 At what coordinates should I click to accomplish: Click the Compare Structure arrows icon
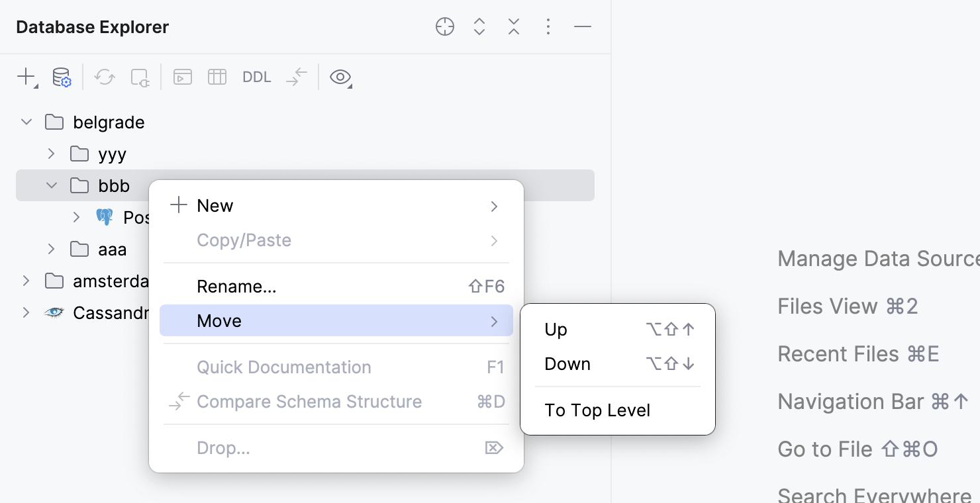point(296,77)
